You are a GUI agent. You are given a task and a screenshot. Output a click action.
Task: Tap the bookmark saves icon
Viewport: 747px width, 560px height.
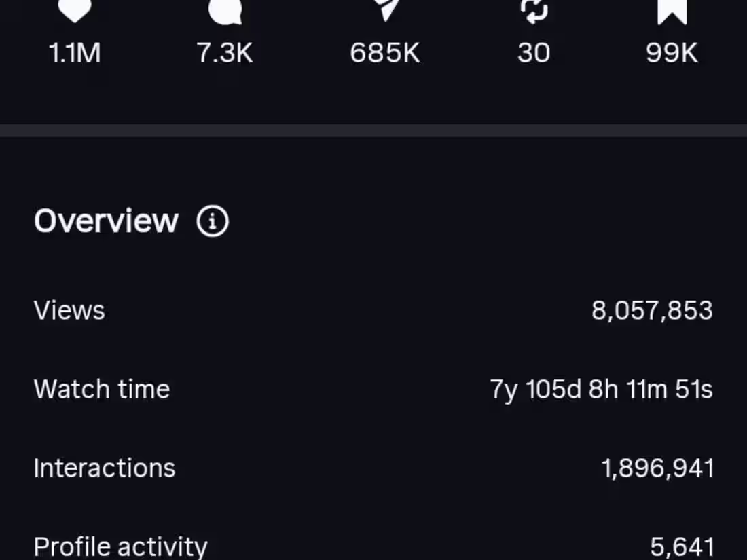(672, 12)
